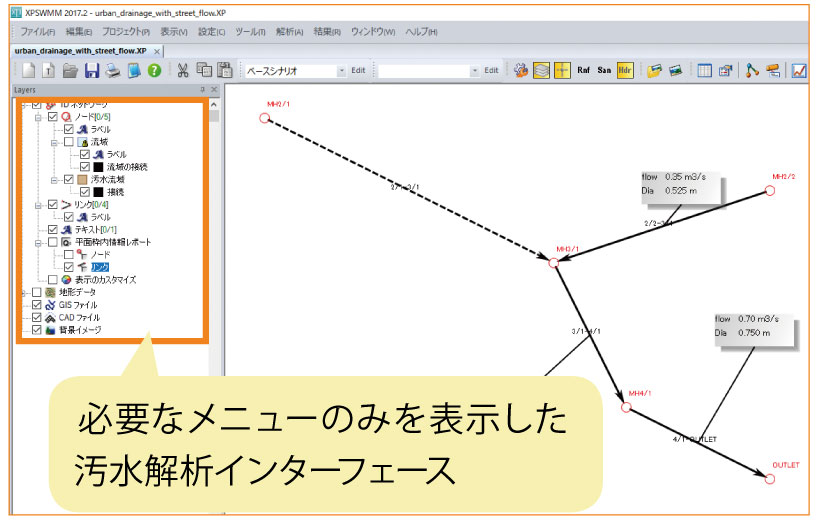Pin the Layers panel with pushpin

(202, 90)
